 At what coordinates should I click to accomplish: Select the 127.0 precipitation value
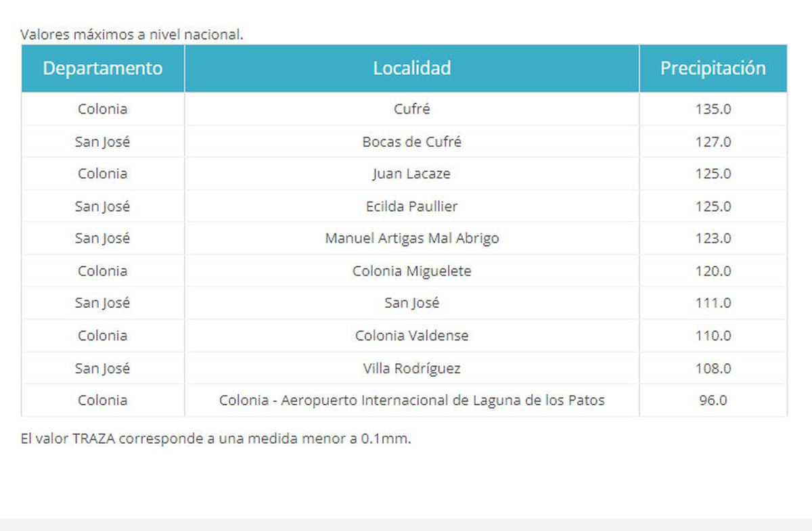click(713, 141)
